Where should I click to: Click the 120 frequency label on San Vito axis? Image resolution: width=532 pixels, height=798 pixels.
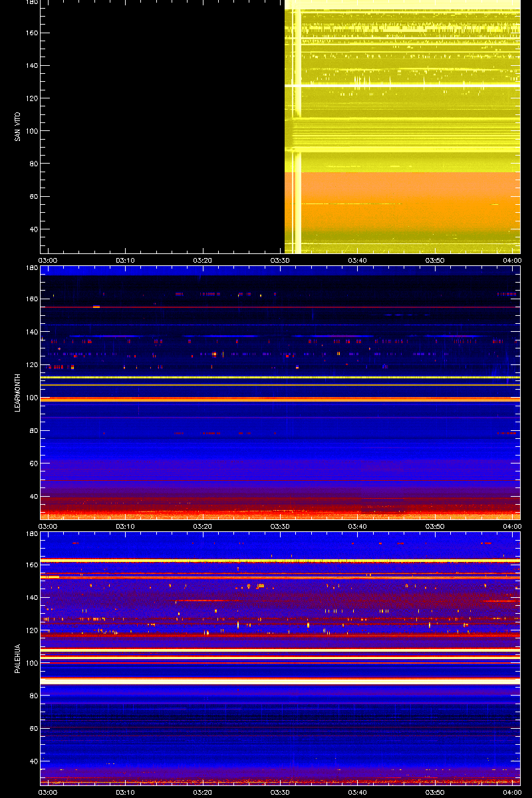click(31, 98)
